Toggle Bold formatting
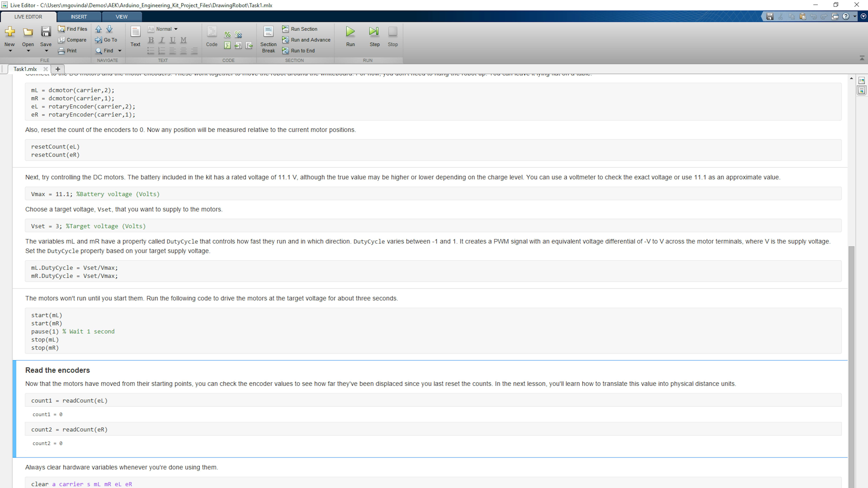The width and height of the screenshot is (868, 488). point(151,40)
